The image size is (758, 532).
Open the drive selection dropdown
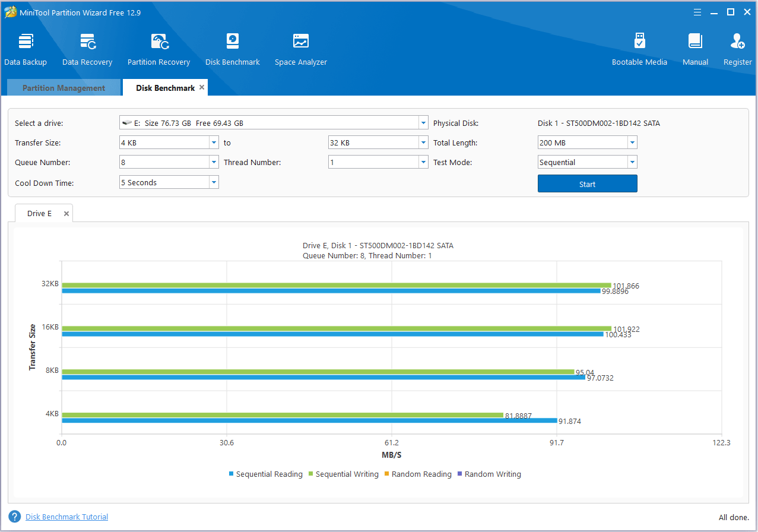pos(423,122)
